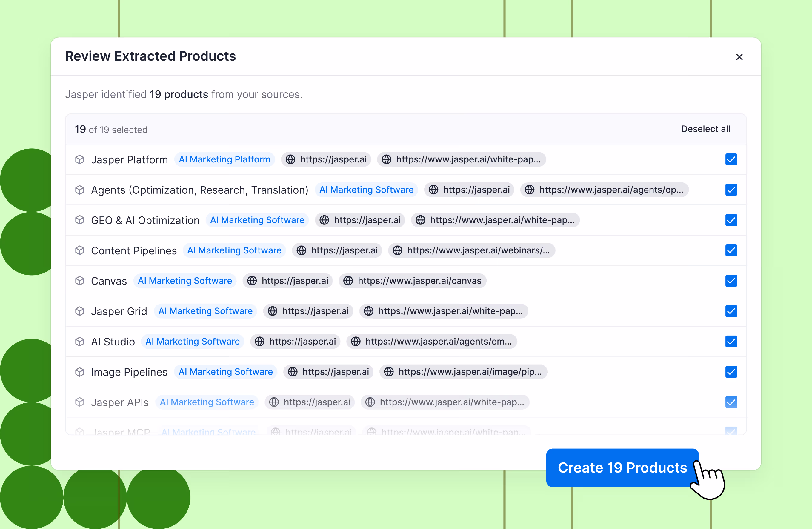Open the jasper.ai/agents/op... link
This screenshot has height=529, width=812.
(604, 190)
